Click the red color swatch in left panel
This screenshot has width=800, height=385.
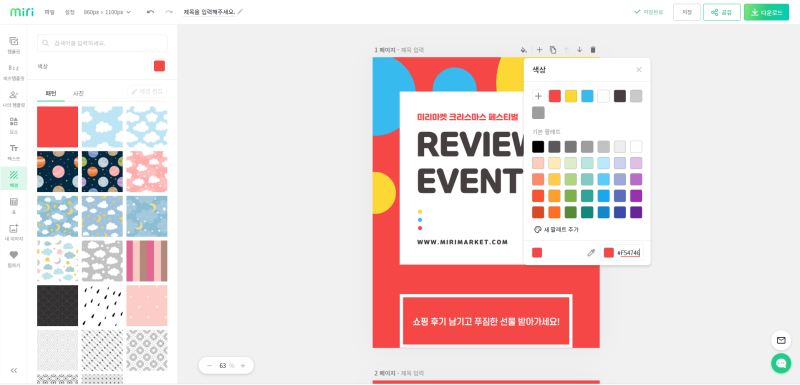(160, 66)
